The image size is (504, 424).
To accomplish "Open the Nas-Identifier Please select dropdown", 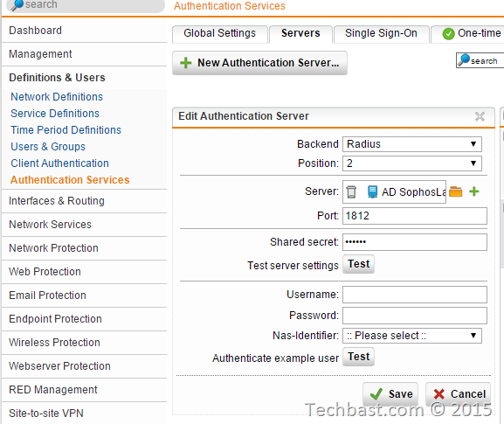I will tap(412, 336).
